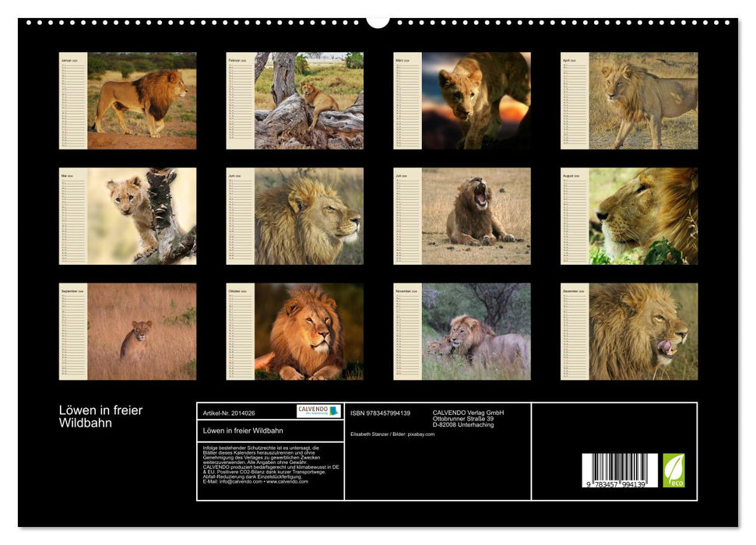The width and height of the screenshot is (756, 545).
Task: Open the November lion pair thumbnail
Action: 476,331
